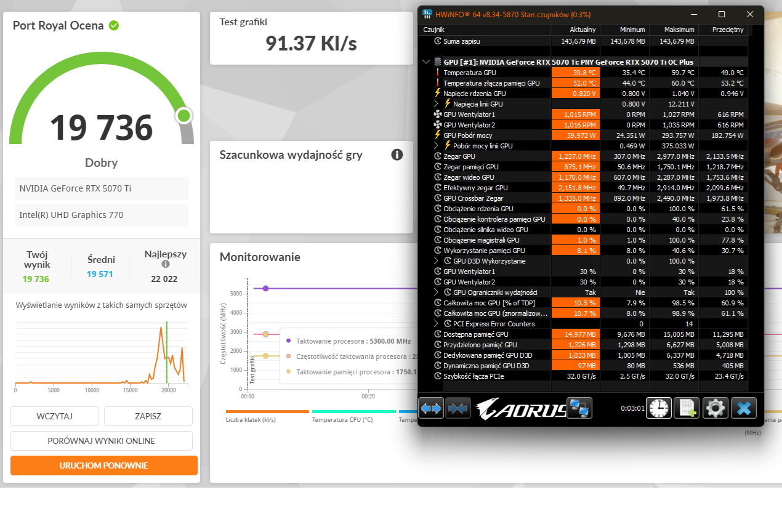Click clock icon of Suma zapisu row

click(438, 41)
